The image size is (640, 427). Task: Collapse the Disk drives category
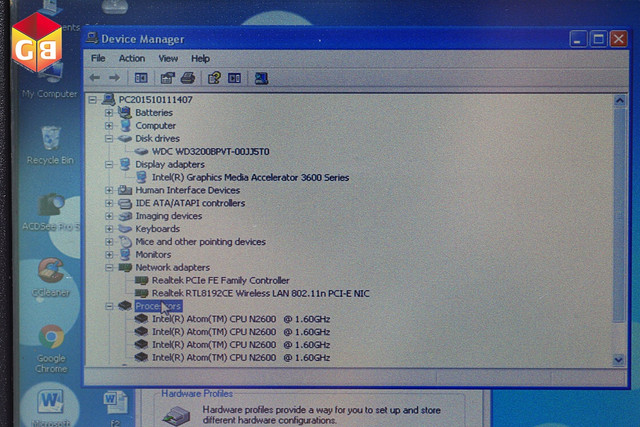tap(109, 139)
